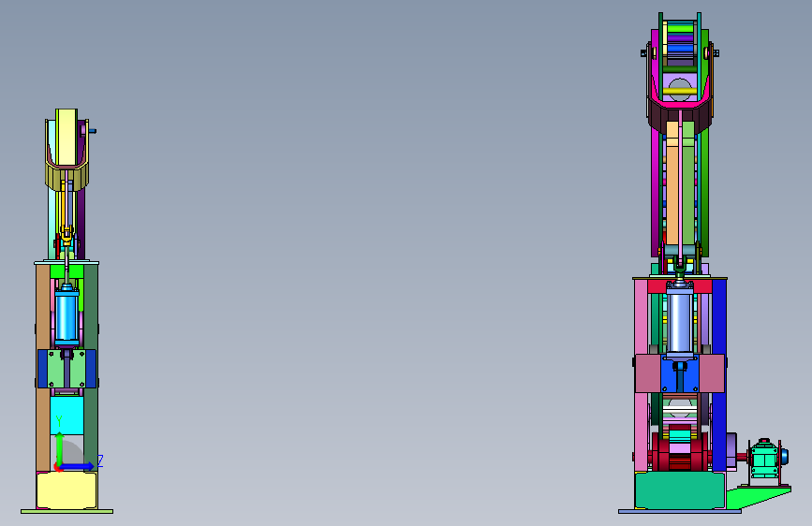The image size is (812, 526).
Task: Select the cyan block in the left model
Action: click(66, 416)
